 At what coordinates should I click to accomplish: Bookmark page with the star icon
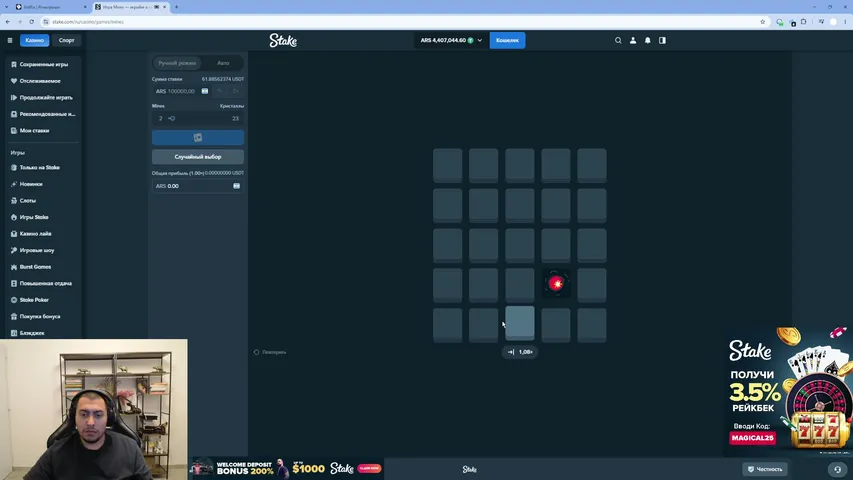[x=762, y=22]
